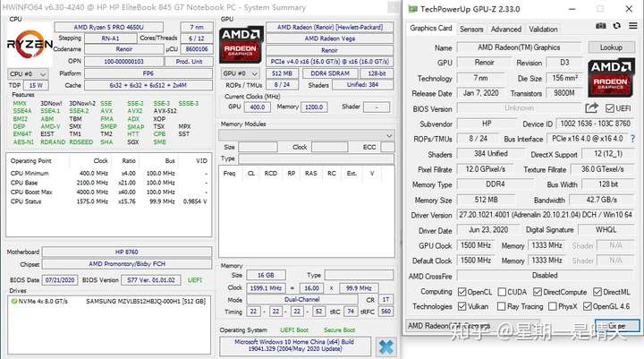Click the AMD Radeon Graphics logo in HWiNFO
The width and height of the screenshot is (644, 359).
pos(241,45)
